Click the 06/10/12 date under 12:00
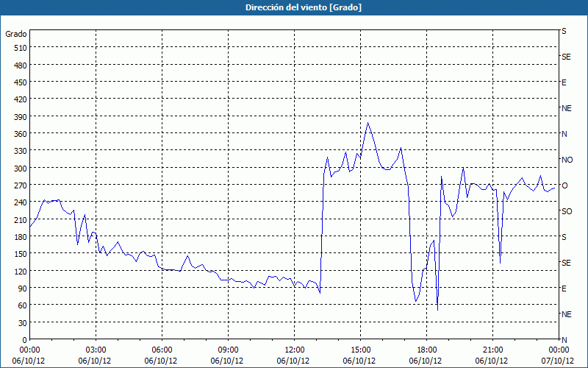The image size is (588, 368). [x=293, y=361]
